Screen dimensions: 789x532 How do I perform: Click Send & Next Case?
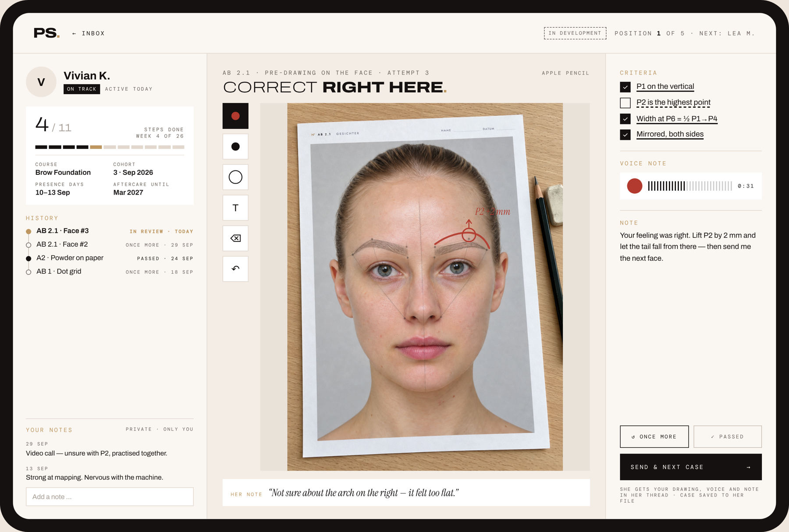(691, 467)
